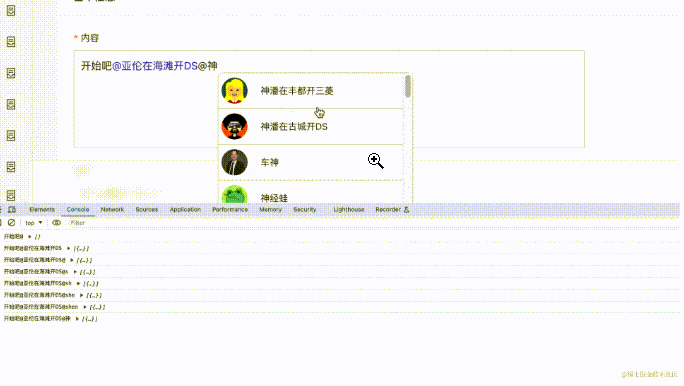
Task: Expand the array on the log ending @sh
Action: [x=79, y=284]
